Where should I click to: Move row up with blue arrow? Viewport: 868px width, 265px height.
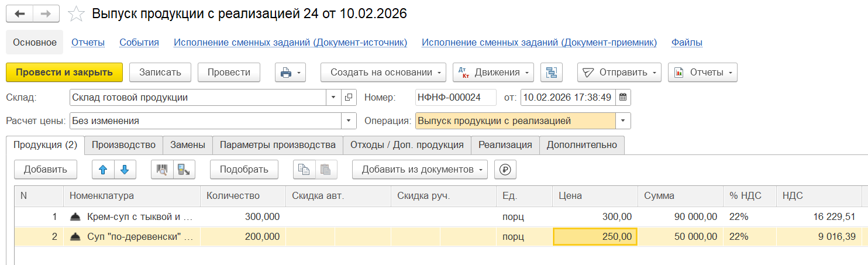pos(104,170)
